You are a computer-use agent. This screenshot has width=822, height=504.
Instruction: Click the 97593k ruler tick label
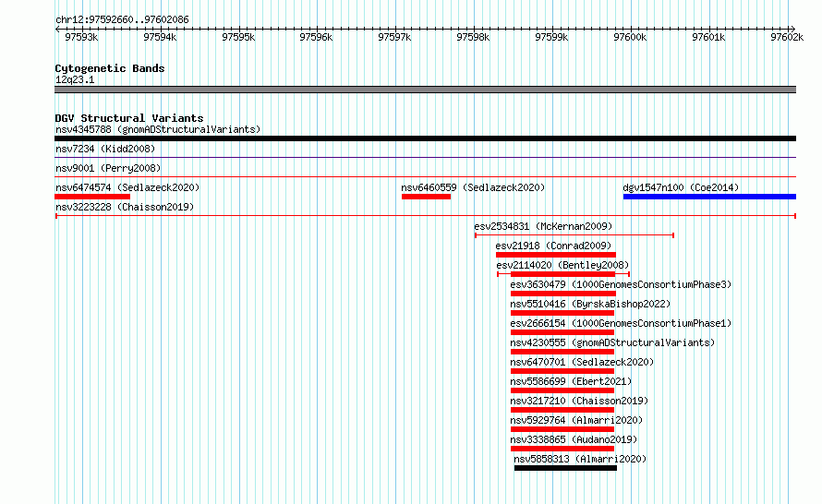click(x=81, y=37)
